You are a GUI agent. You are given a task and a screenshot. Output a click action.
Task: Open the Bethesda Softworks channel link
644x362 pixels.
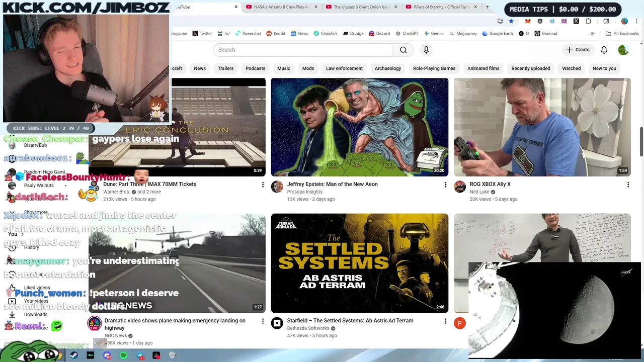coord(308,328)
